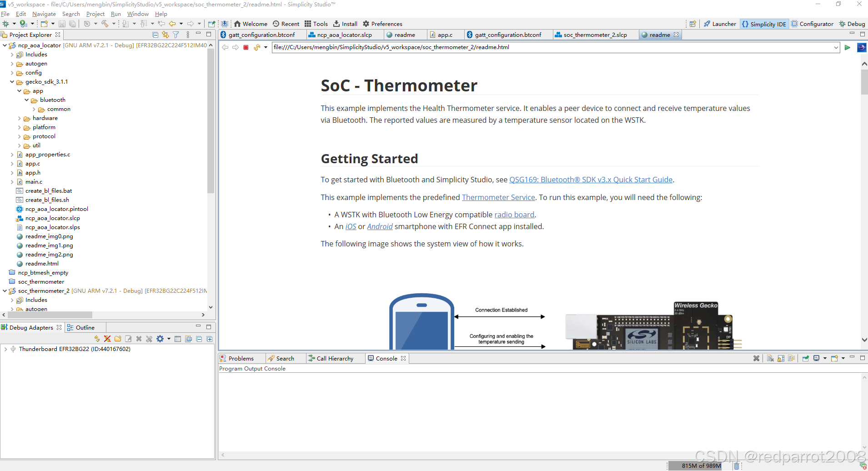This screenshot has width=868, height=471.
Task: Click Project Explorer horizontal scrollbar
Action: (x=50, y=315)
